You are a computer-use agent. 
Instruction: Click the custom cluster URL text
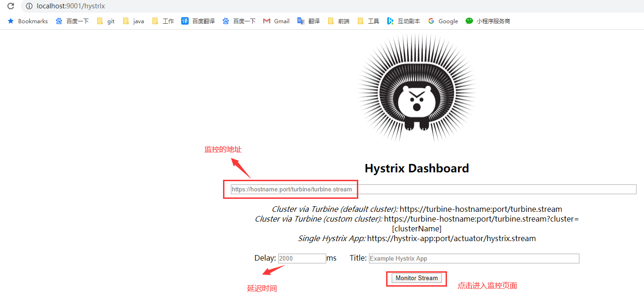pyautogui.click(x=481, y=223)
